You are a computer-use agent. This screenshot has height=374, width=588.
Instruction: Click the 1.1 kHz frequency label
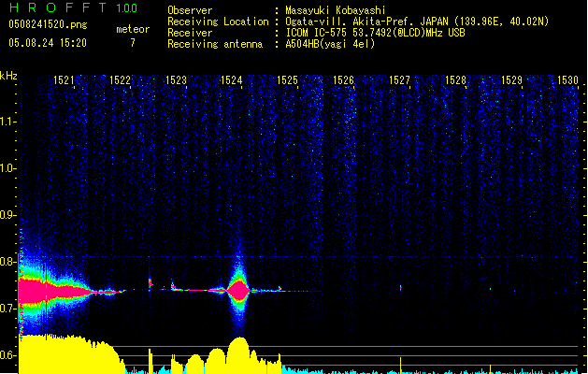click(9, 121)
